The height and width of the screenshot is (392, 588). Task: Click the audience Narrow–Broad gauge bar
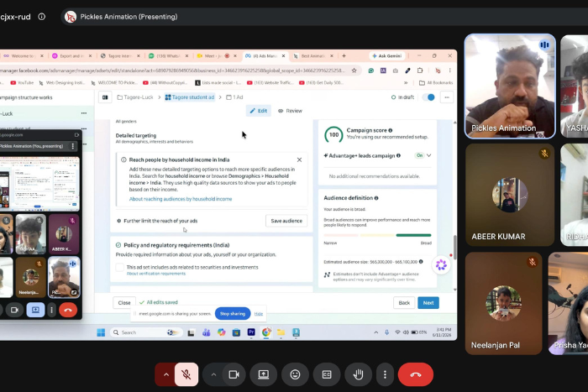click(377, 235)
